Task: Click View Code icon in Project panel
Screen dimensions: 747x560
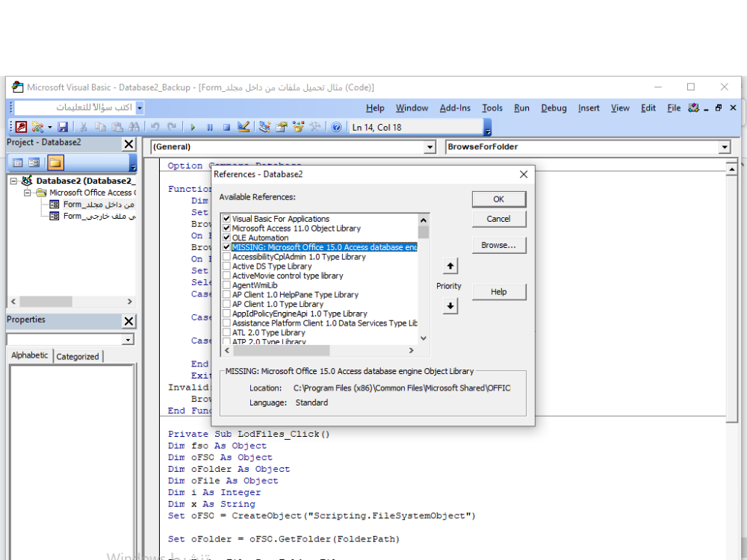Action: click(18, 163)
